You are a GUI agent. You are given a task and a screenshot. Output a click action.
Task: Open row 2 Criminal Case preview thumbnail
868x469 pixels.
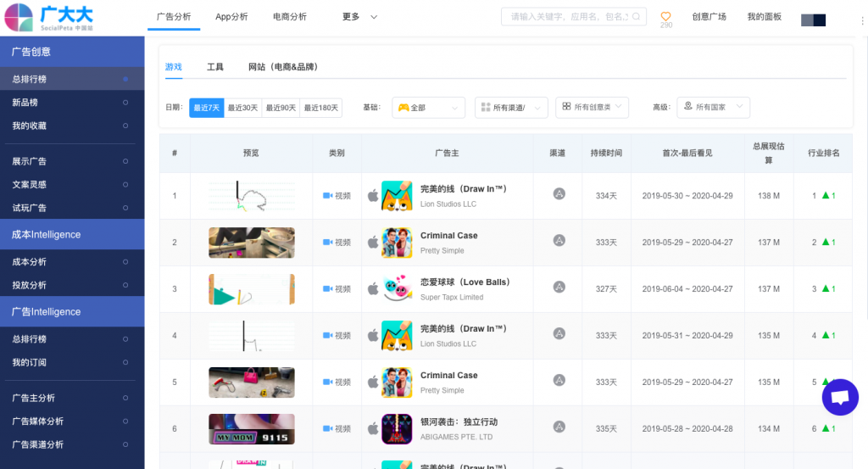251,243
